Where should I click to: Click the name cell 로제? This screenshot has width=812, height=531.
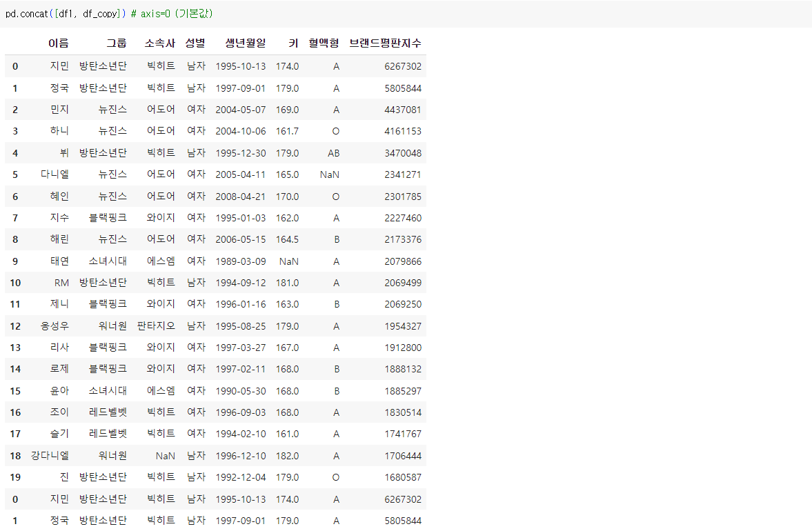pos(59,369)
